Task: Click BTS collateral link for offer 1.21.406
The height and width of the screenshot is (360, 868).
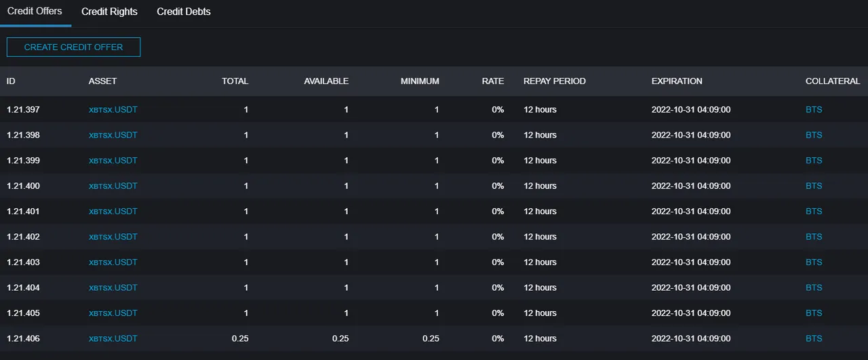Action: click(x=814, y=338)
